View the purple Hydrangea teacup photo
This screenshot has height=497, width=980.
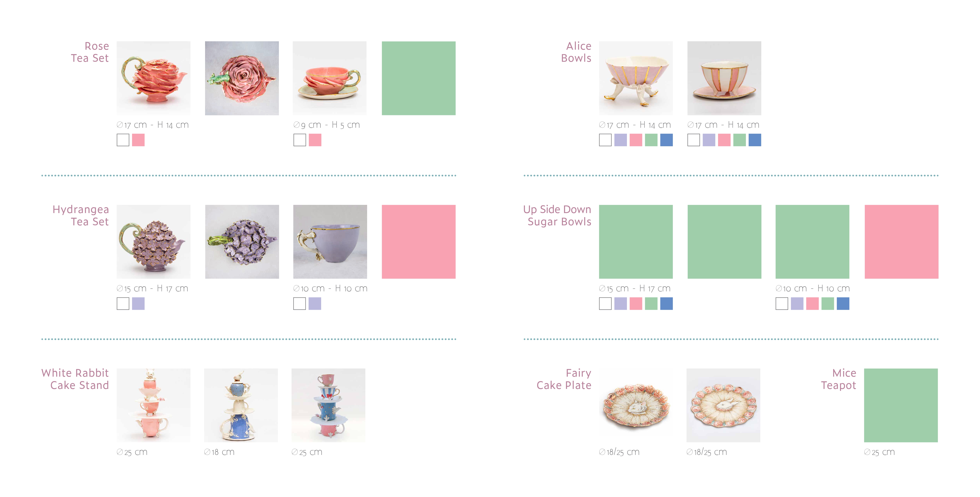330,242
